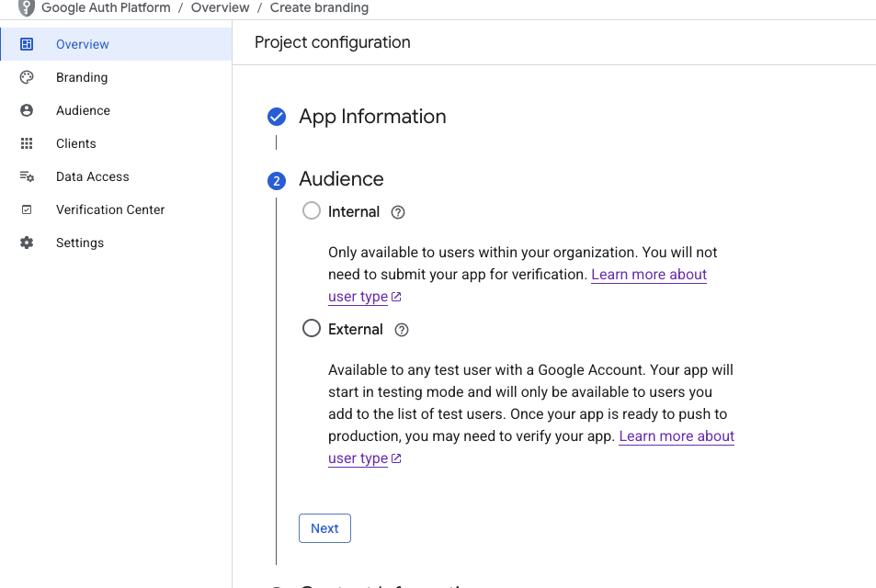Click the Branding palette icon

pos(27,77)
